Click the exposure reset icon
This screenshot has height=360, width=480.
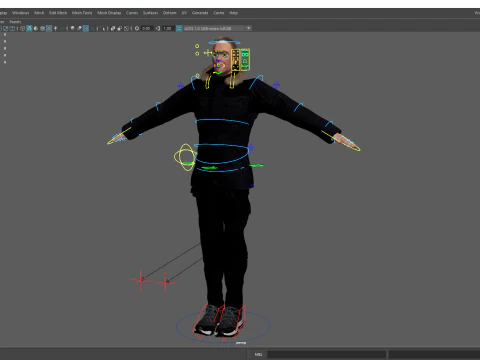pyautogui.click(x=137, y=28)
